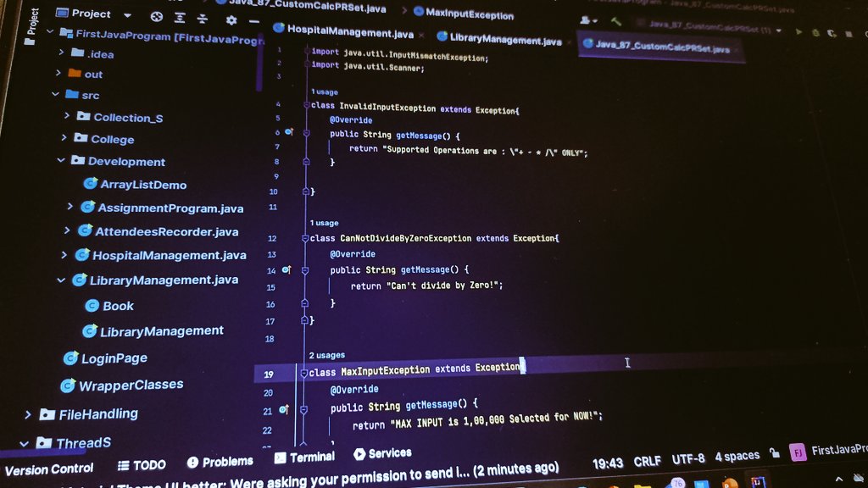Click overriding method gutter icon on line 14
The height and width of the screenshot is (488, 868).
[287, 269]
